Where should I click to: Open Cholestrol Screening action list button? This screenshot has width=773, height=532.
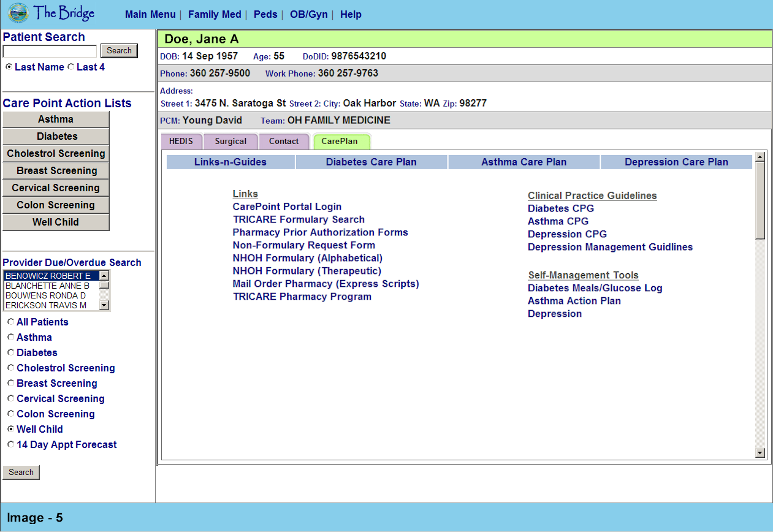click(56, 154)
